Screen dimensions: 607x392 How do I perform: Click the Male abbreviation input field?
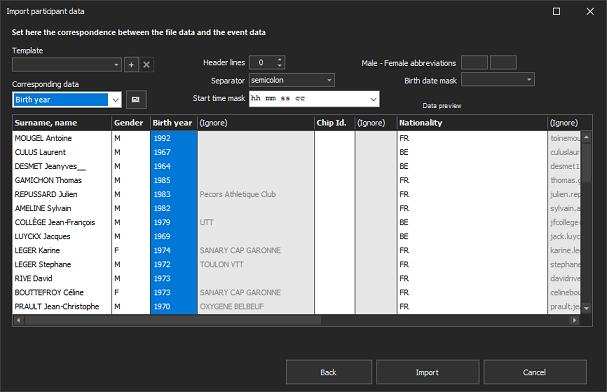[474, 62]
